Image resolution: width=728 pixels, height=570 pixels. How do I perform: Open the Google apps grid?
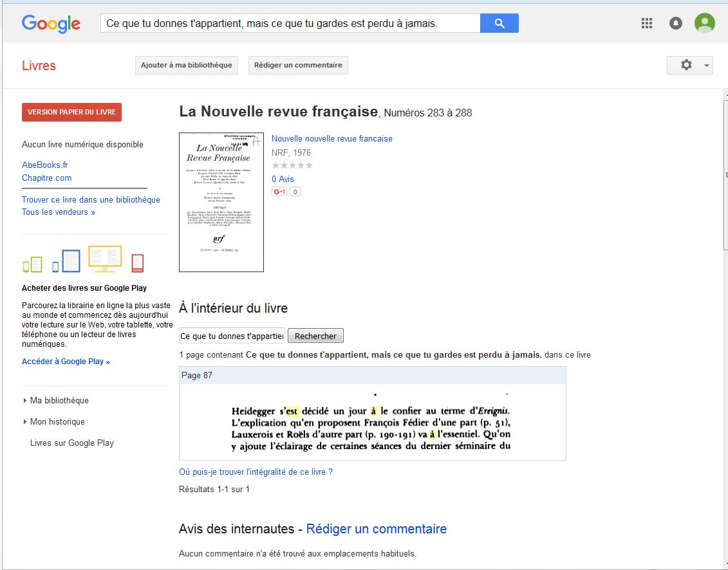pyautogui.click(x=647, y=24)
